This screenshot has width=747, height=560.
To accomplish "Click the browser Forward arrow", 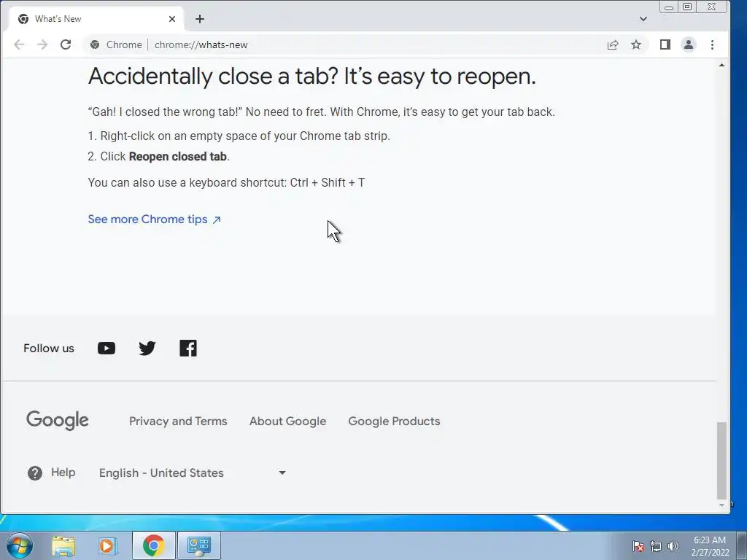I will coord(42,44).
